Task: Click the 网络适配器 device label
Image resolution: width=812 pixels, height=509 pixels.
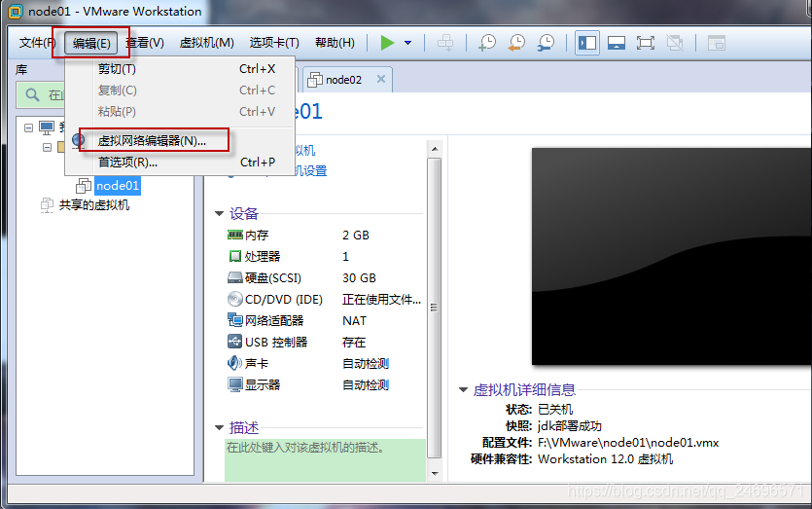Action: [x=274, y=320]
